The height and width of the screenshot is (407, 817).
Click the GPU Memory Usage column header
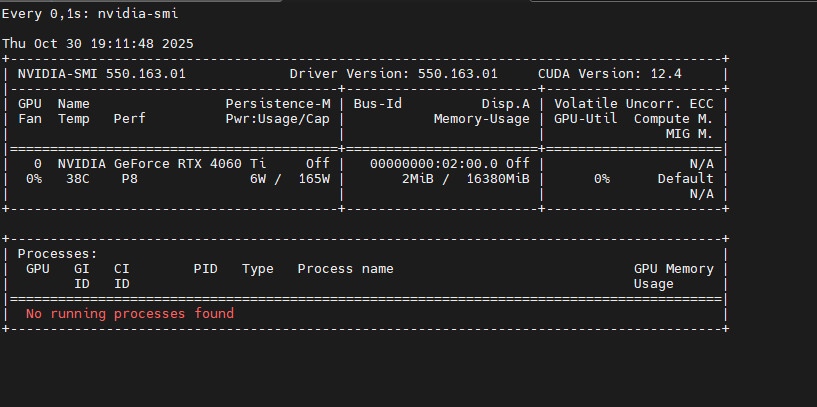coord(673,276)
